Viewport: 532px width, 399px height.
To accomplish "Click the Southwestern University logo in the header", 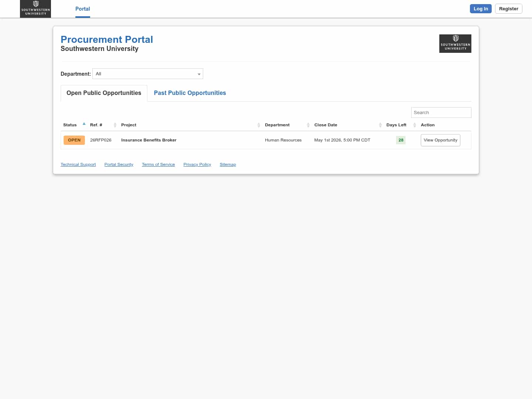I will point(35,8).
